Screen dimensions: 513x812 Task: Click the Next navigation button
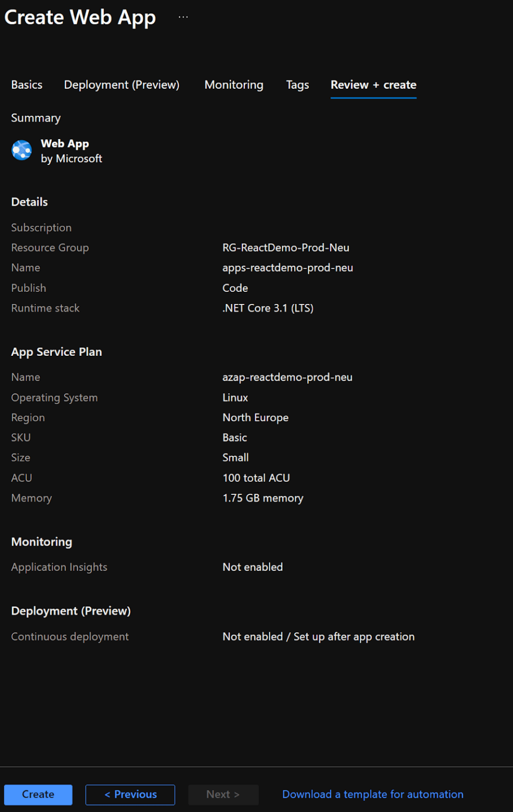click(223, 794)
